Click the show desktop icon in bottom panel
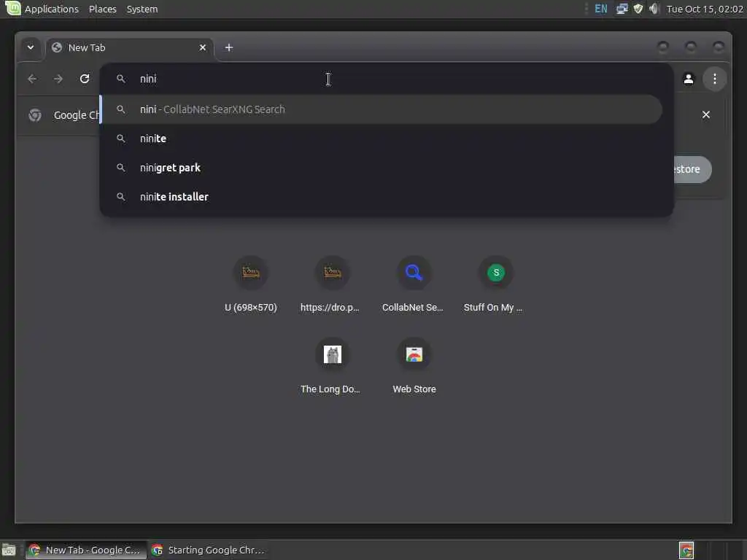 coord(9,551)
